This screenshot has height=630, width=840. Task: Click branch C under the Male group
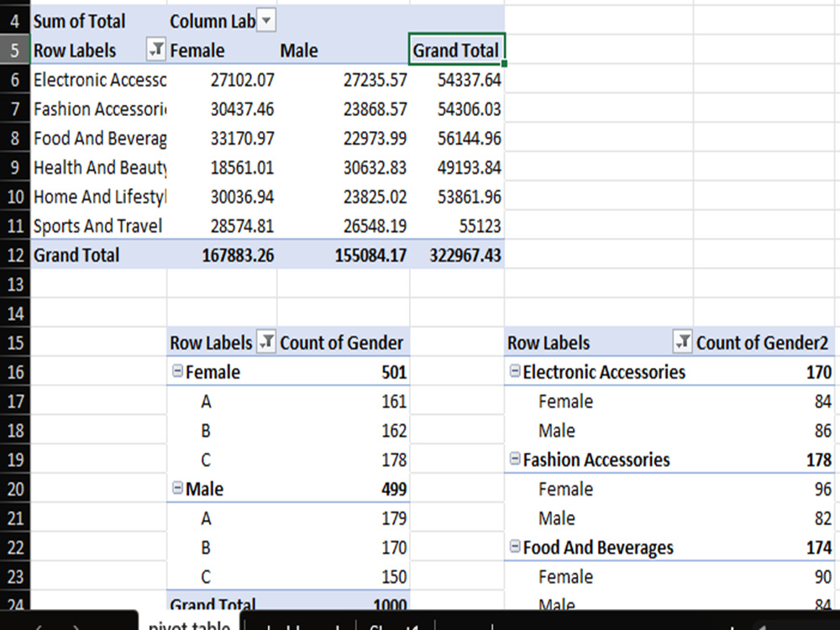click(222, 576)
